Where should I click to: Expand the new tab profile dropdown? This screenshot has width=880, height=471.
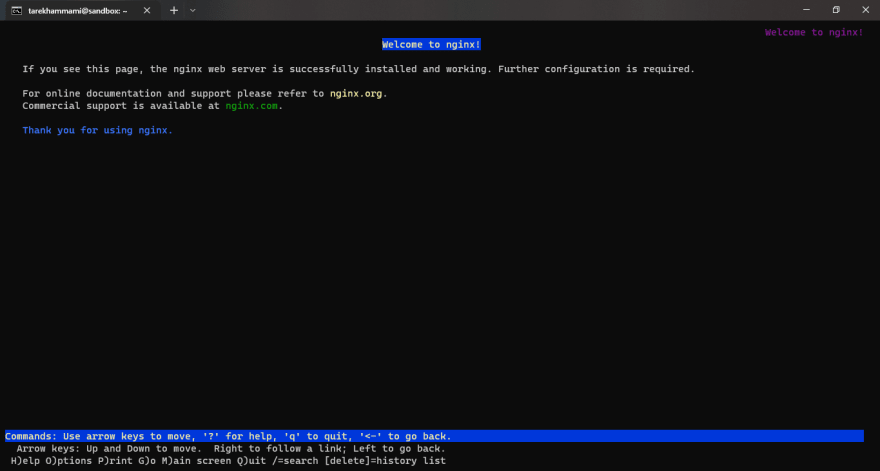192,11
